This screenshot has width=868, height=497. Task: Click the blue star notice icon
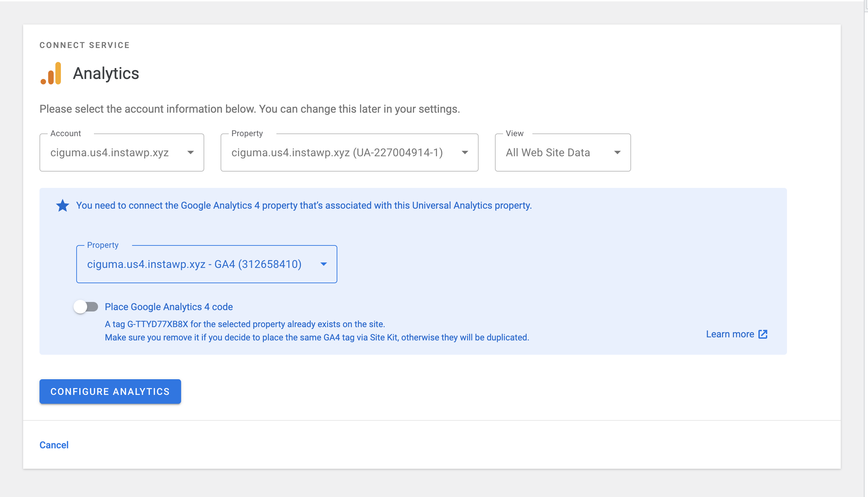point(63,206)
